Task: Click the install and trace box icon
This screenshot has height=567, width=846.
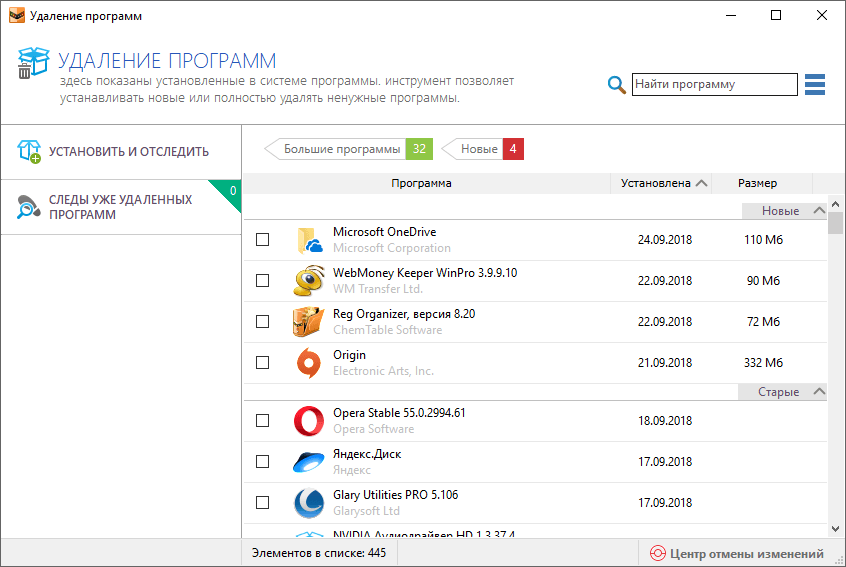Action: [29, 151]
